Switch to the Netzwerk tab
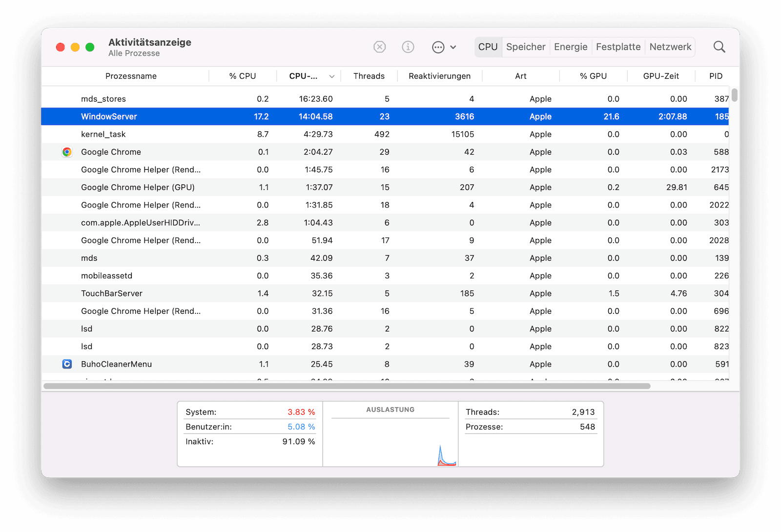Viewport: 781px width, 532px height. 670,47
